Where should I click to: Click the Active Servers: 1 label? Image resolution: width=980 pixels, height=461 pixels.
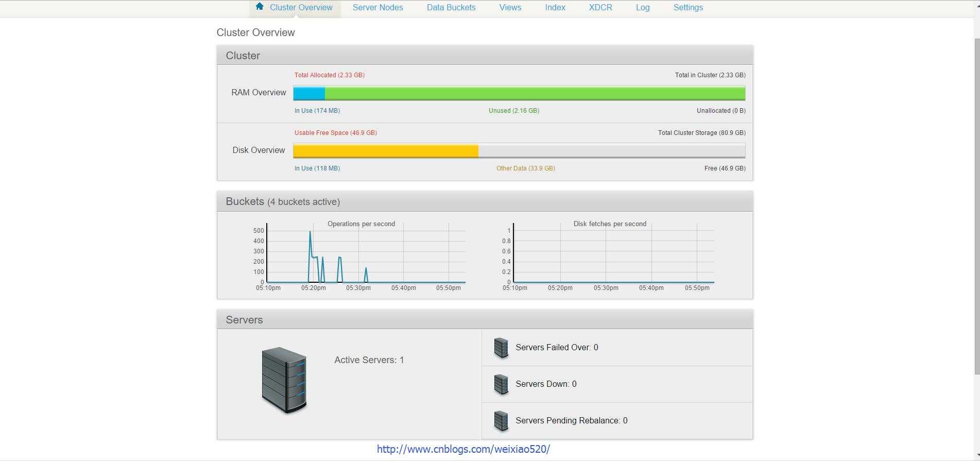[x=369, y=360]
